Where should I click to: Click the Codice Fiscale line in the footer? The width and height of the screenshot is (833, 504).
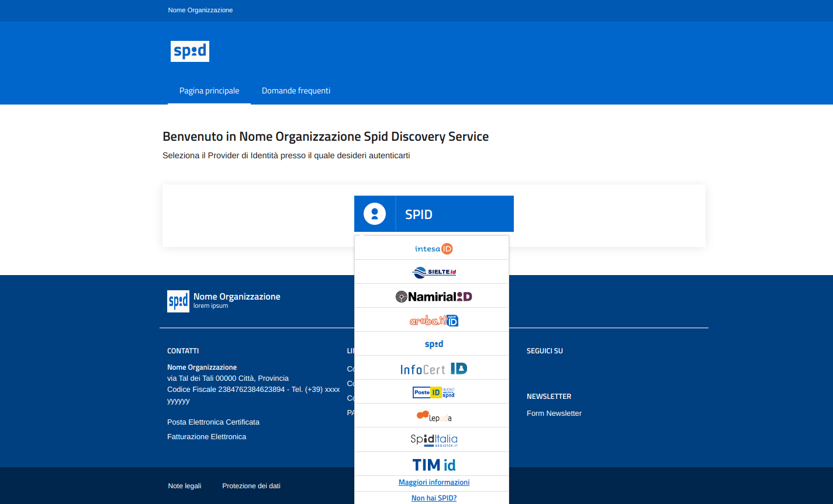click(x=254, y=395)
